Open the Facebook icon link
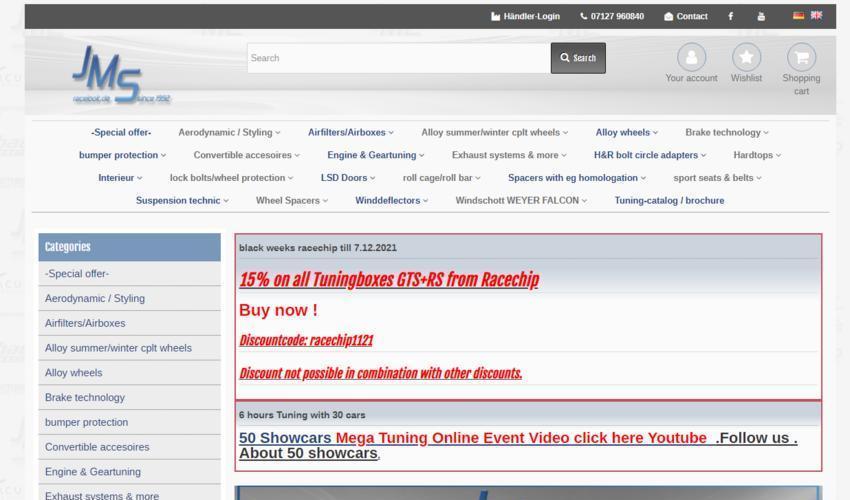This screenshot has height=500, width=850. [730, 16]
